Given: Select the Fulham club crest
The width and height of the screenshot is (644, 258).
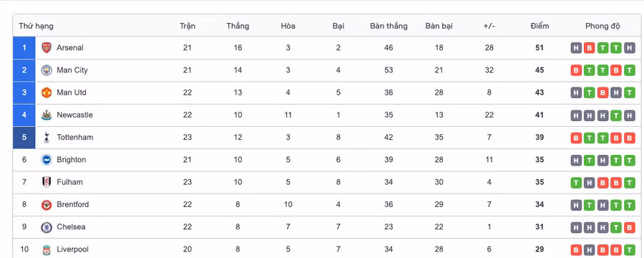Looking at the screenshot, I should (47, 182).
